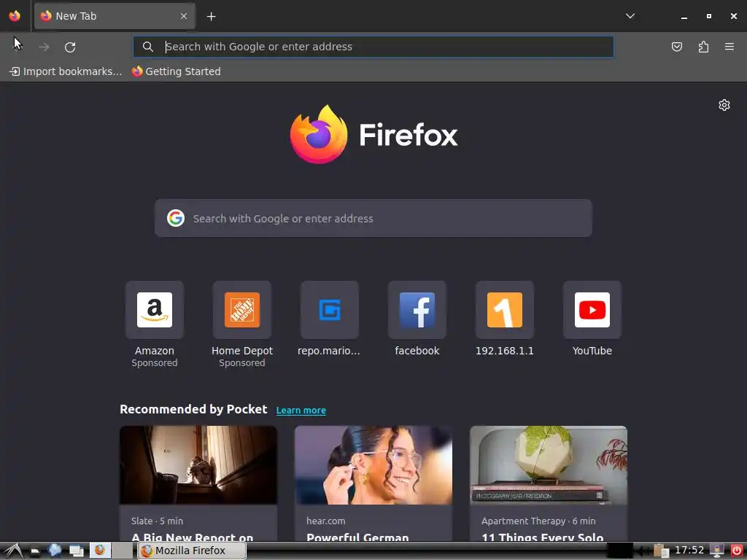Open the Firefox application menu
The width and height of the screenshot is (747, 560).
(x=729, y=47)
